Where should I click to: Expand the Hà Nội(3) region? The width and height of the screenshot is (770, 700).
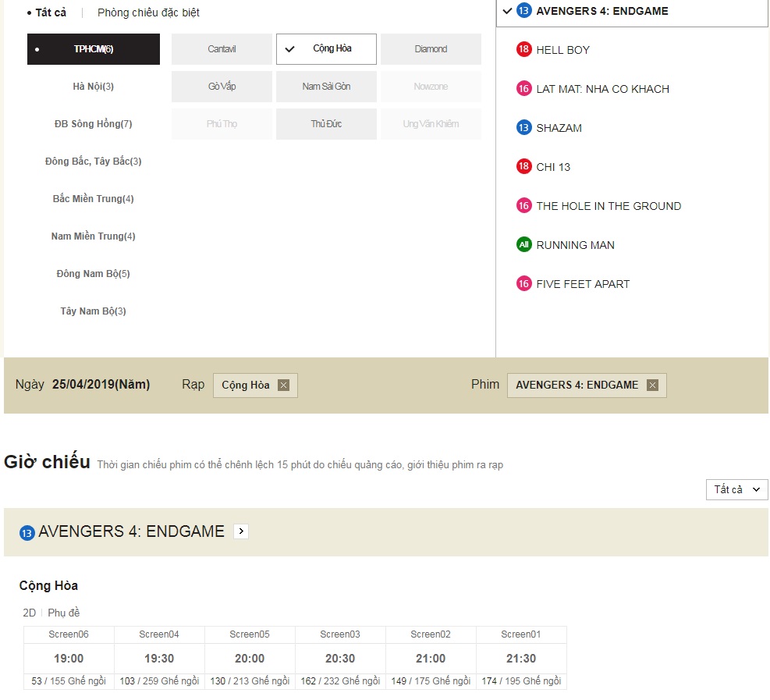[x=94, y=87]
